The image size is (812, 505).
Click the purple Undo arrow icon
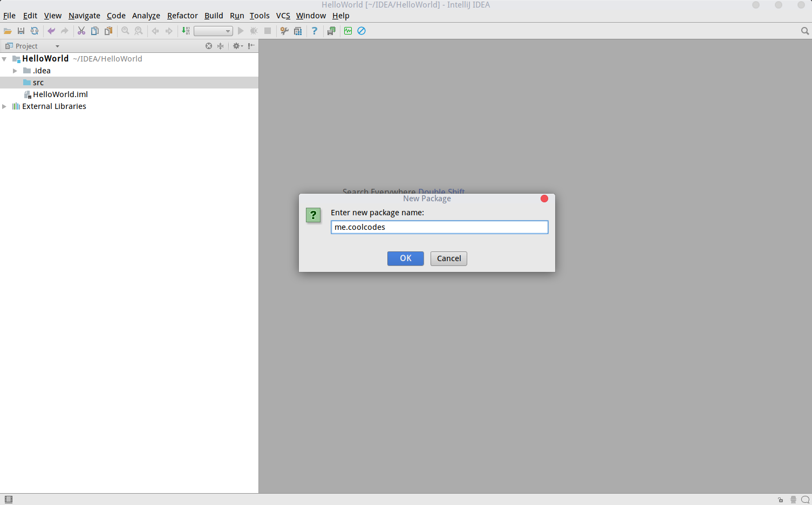point(51,31)
